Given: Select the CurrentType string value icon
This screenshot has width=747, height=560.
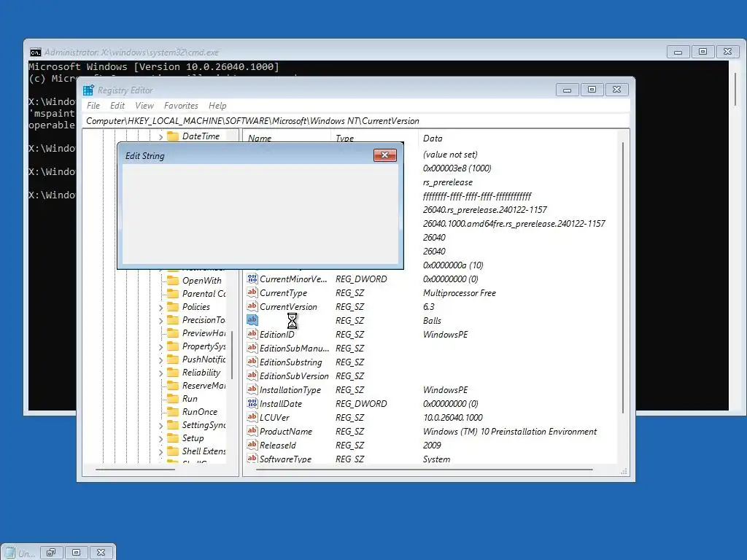Looking at the screenshot, I should tap(252, 292).
